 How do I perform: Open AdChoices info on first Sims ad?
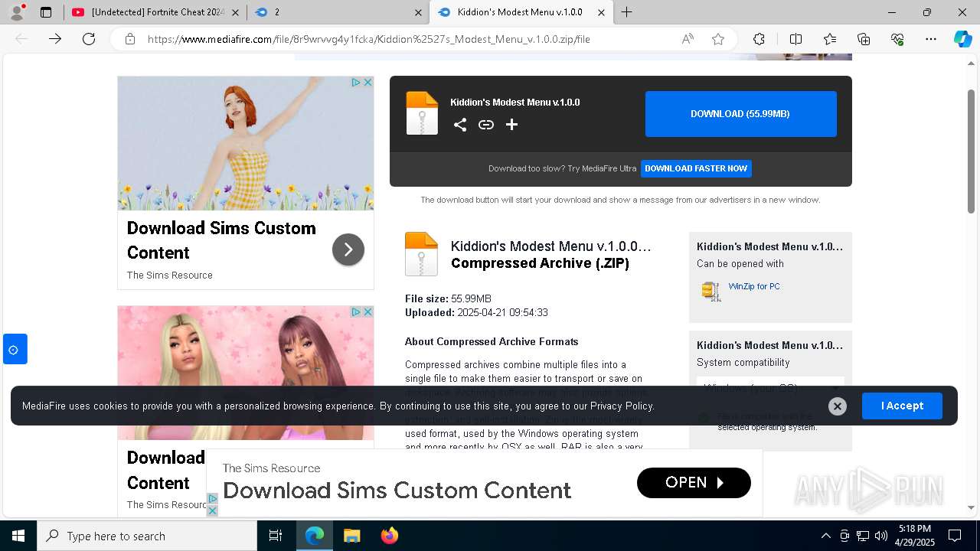(x=356, y=82)
